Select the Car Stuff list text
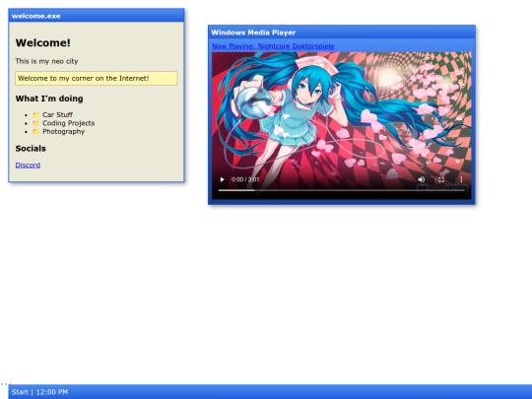Image resolution: width=532 pixels, height=399 pixels. [x=57, y=114]
